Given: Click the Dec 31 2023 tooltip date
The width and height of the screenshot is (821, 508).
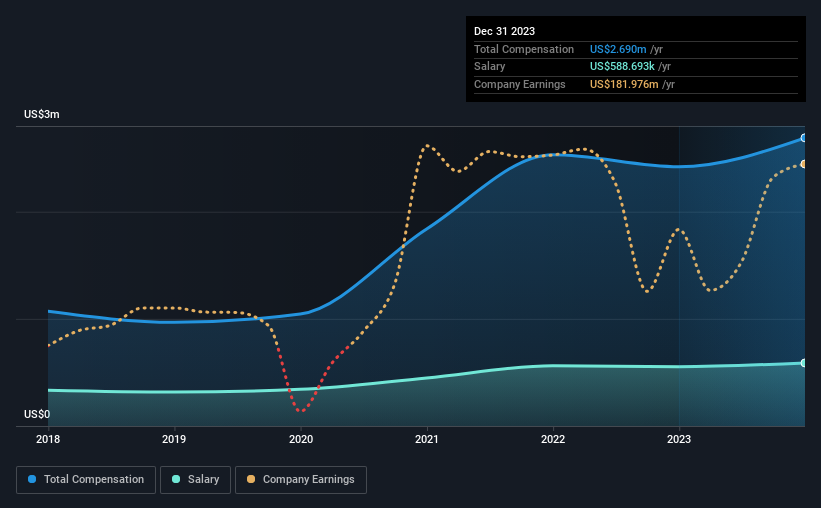Looking at the screenshot, I should [504, 31].
